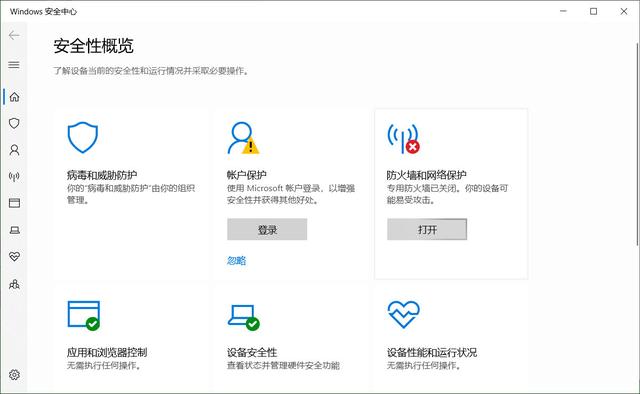640x394 pixels.
Task: Click the 防火墙和网络保护 antenna icon
Action: coord(403,139)
